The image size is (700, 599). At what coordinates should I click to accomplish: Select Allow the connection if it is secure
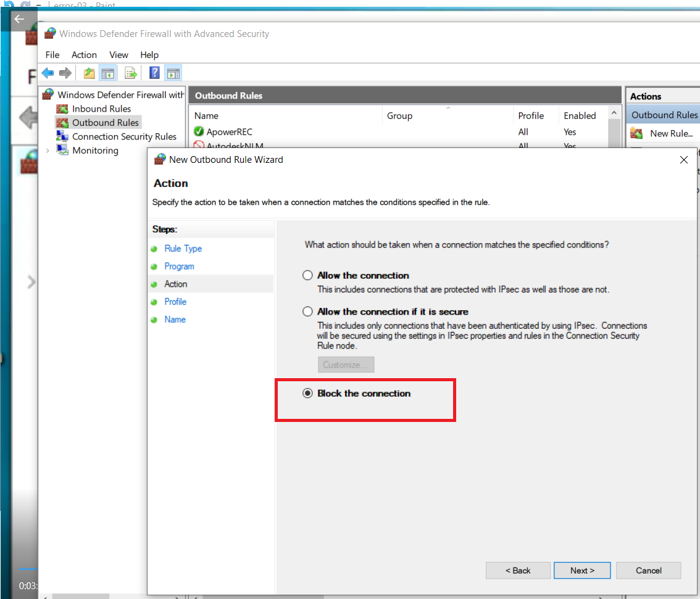307,312
